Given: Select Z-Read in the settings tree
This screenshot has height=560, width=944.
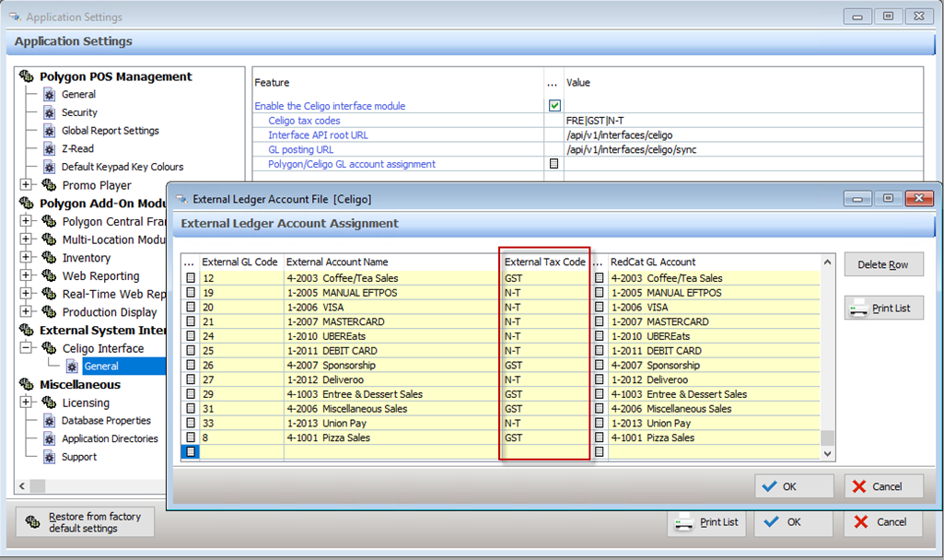Looking at the screenshot, I should click(77, 148).
